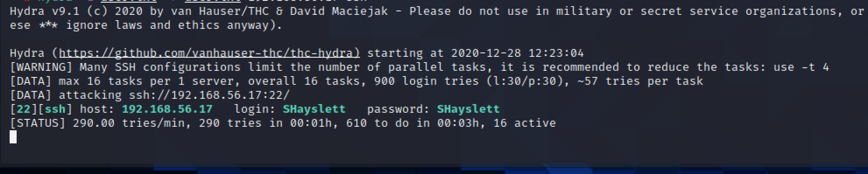
Task: Click the '290.00 tries/min' rate text
Action: pyautogui.click(x=129, y=123)
